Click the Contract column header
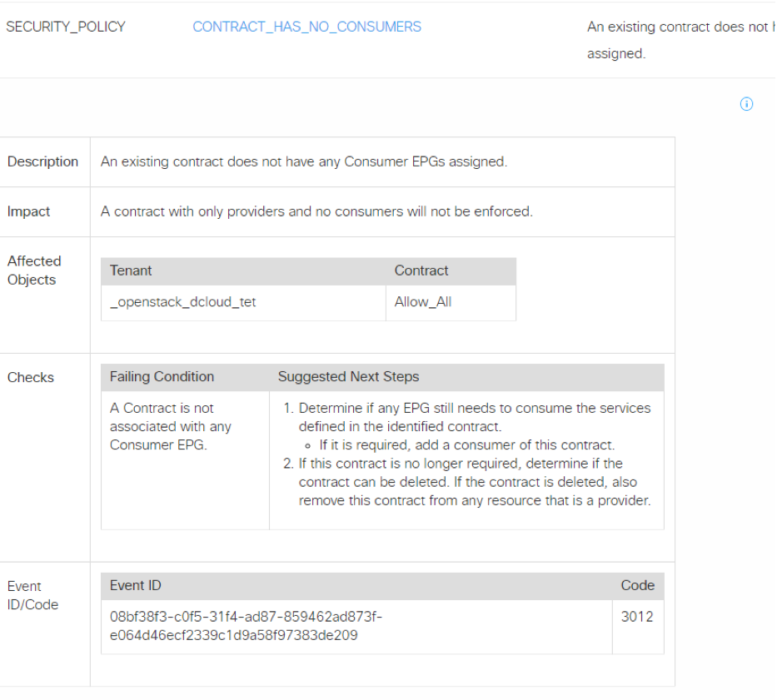 [x=421, y=271]
